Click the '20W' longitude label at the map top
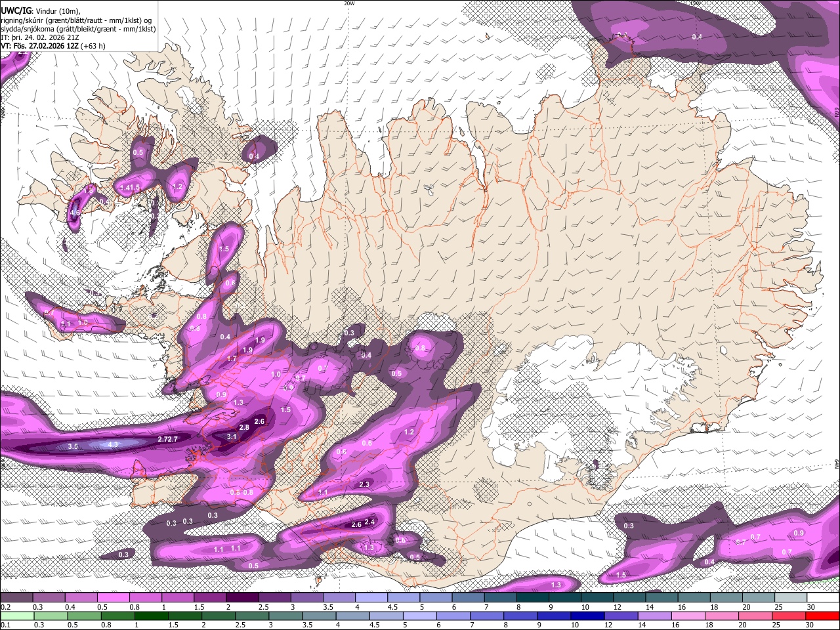This screenshot has width=840, height=630. 349,3
